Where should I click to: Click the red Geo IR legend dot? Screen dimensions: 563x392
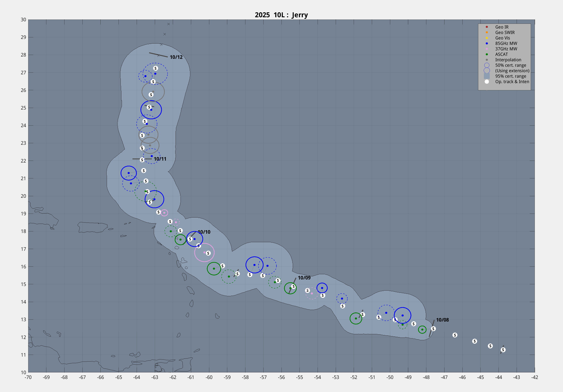coord(487,27)
